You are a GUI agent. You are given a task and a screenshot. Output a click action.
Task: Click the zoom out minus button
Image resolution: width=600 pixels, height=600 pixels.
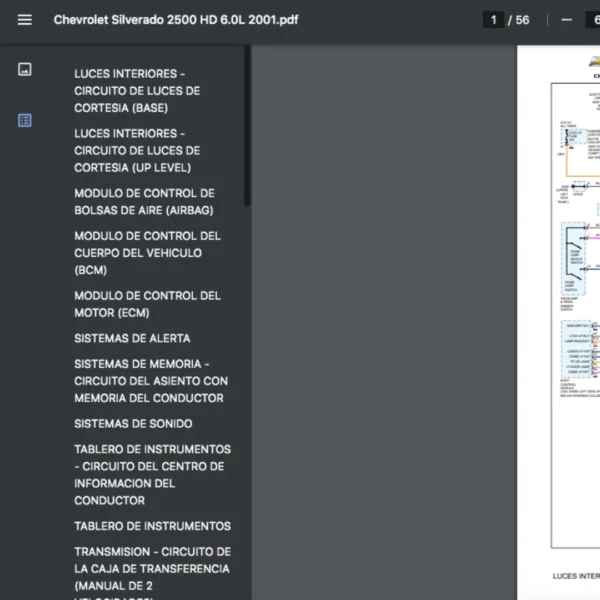click(566, 20)
